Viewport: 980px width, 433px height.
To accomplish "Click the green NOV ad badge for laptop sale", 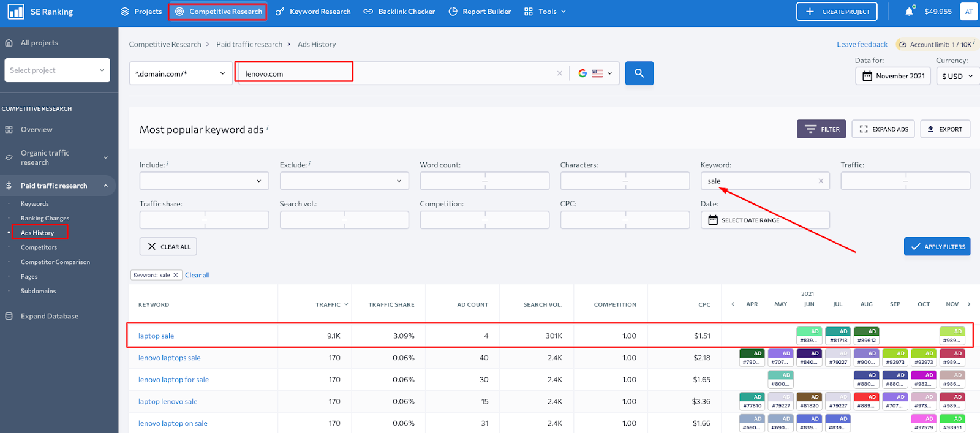I will click(x=952, y=336).
